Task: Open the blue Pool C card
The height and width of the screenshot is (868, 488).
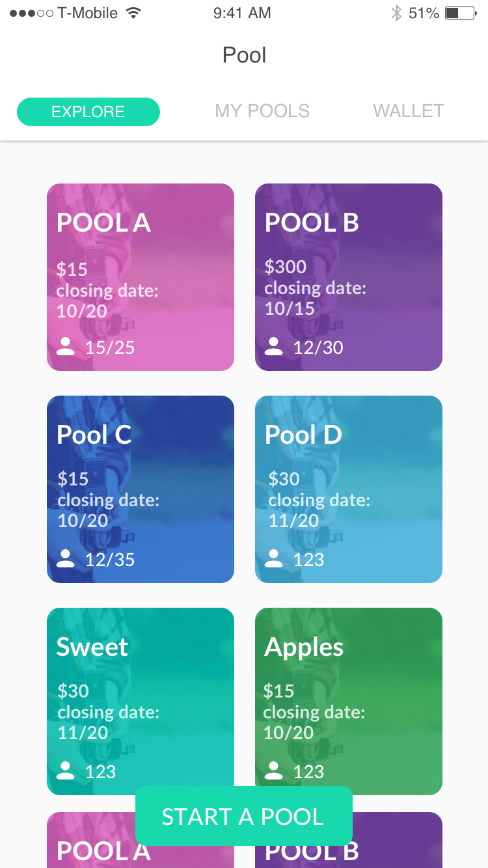Action: [x=141, y=489]
